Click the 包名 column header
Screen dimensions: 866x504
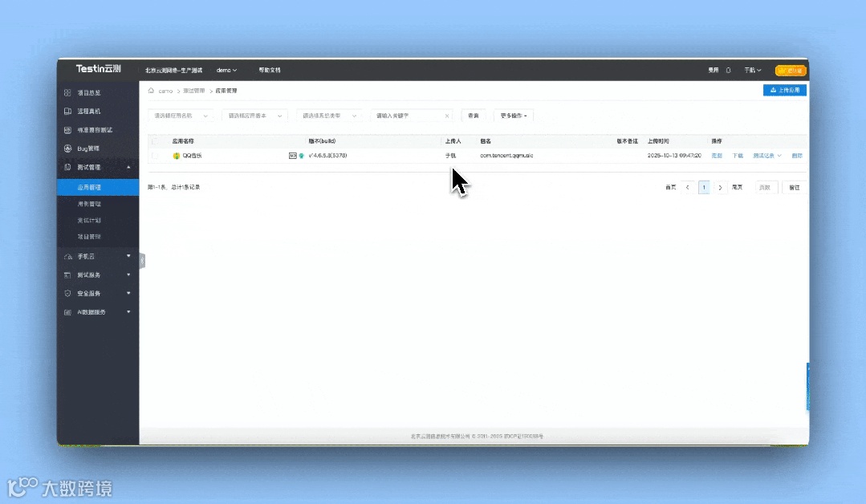coord(486,141)
